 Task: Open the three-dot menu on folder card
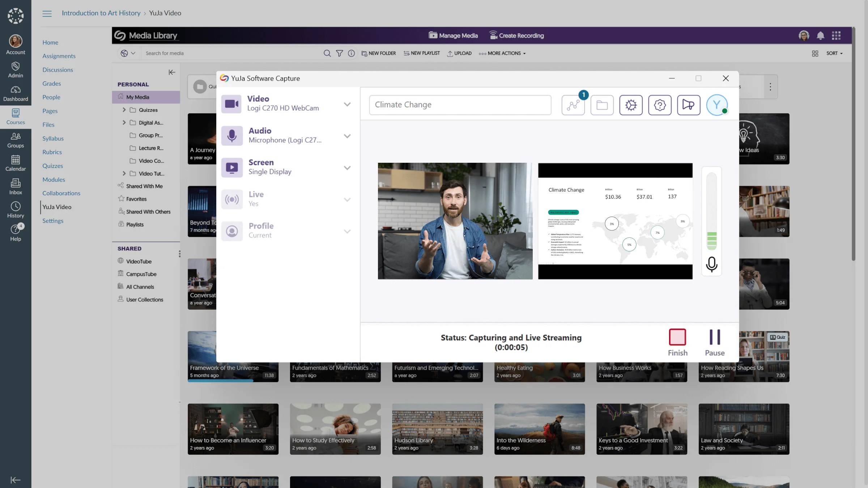770,87
